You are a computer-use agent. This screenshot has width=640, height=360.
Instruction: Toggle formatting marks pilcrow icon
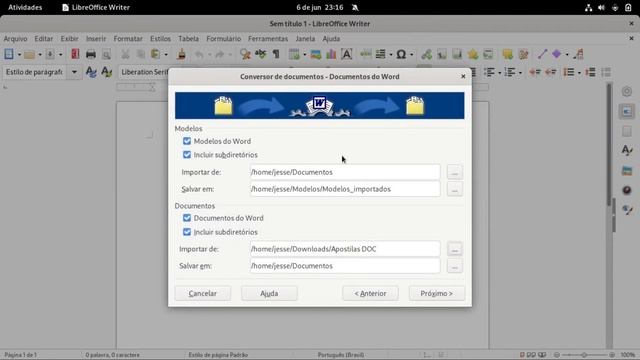coord(276,54)
